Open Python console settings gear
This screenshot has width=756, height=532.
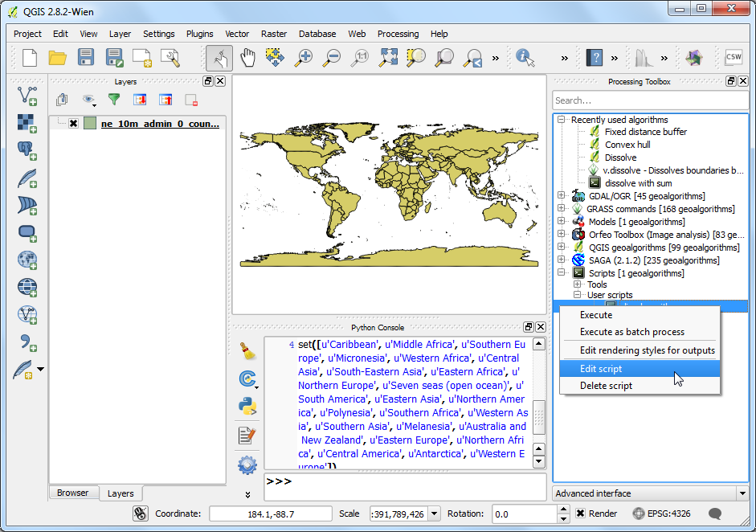247,465
